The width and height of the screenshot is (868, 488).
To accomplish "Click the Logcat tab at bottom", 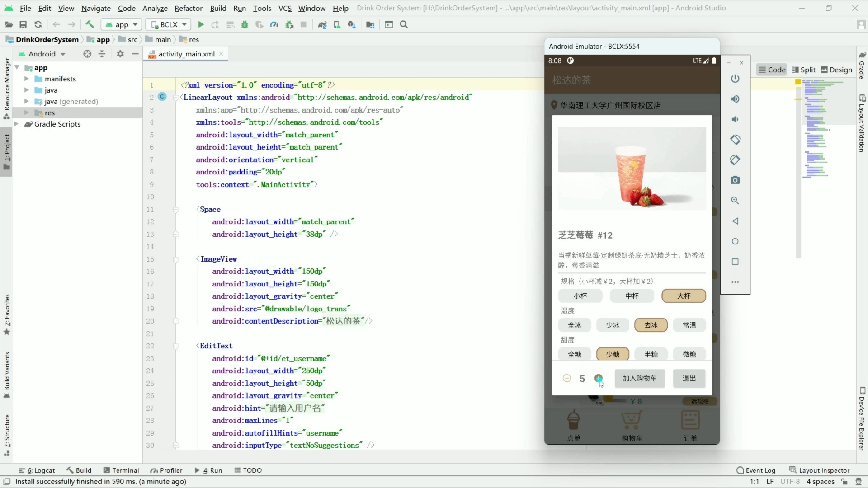I will [39, 470].
